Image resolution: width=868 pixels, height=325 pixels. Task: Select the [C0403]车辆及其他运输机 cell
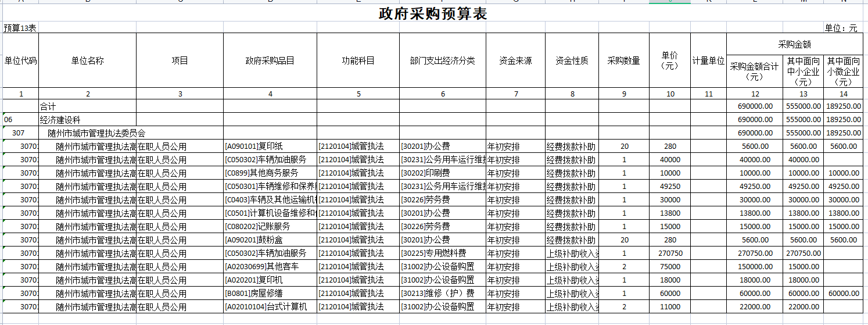(x=270, y=200)
